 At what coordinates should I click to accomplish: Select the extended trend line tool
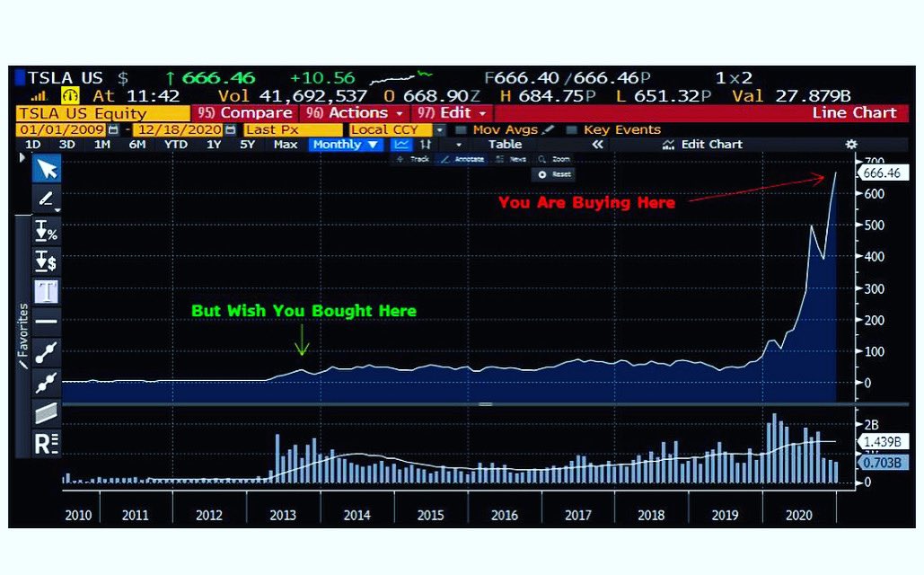tap(46, 382)
